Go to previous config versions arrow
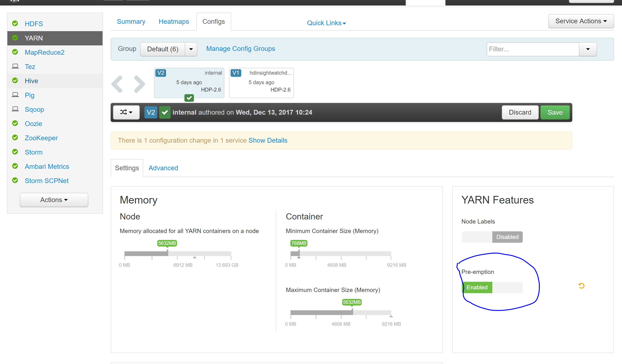 (x=117, y=84)
